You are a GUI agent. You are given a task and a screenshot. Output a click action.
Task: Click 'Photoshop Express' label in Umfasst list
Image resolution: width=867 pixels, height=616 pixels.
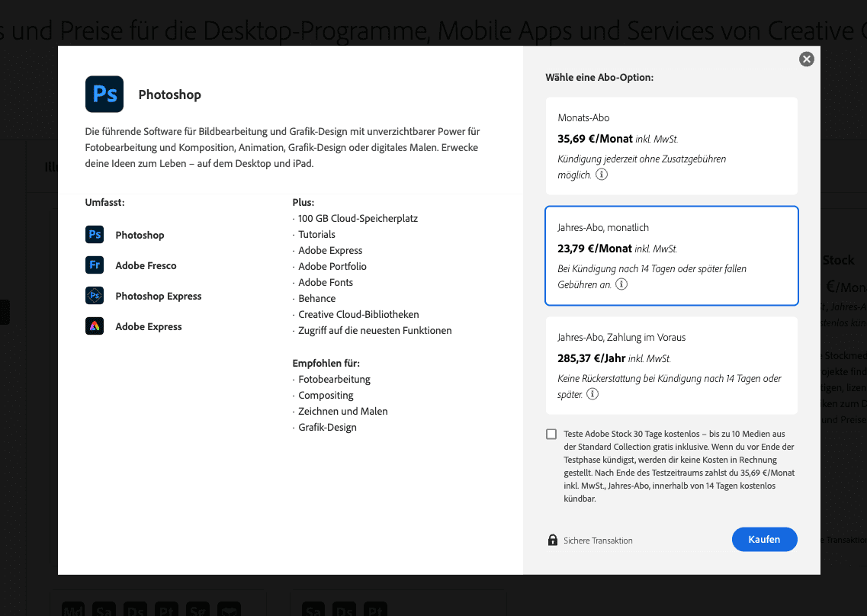pos(158,296)
